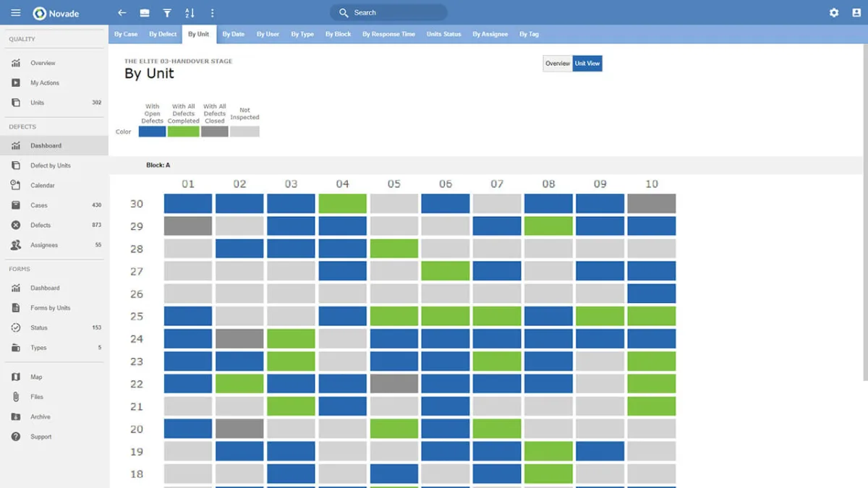Switch to the By Date tab
This screenshot has height=488, width=868.
(x=233, y=33)
